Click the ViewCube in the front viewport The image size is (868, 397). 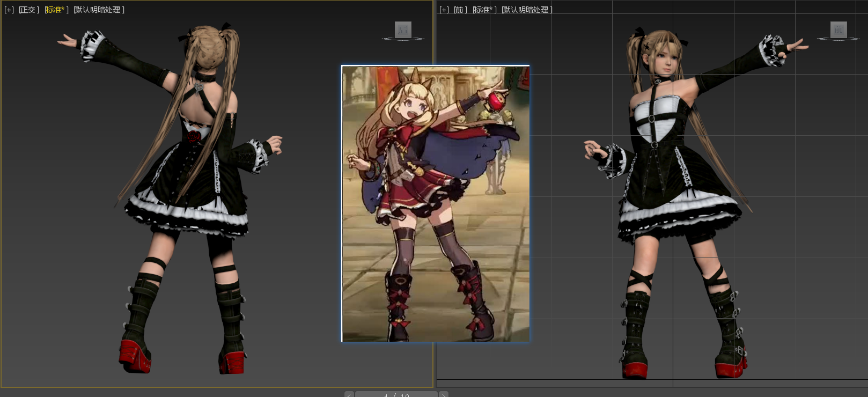pyautogui.click(x=838, y=30)
